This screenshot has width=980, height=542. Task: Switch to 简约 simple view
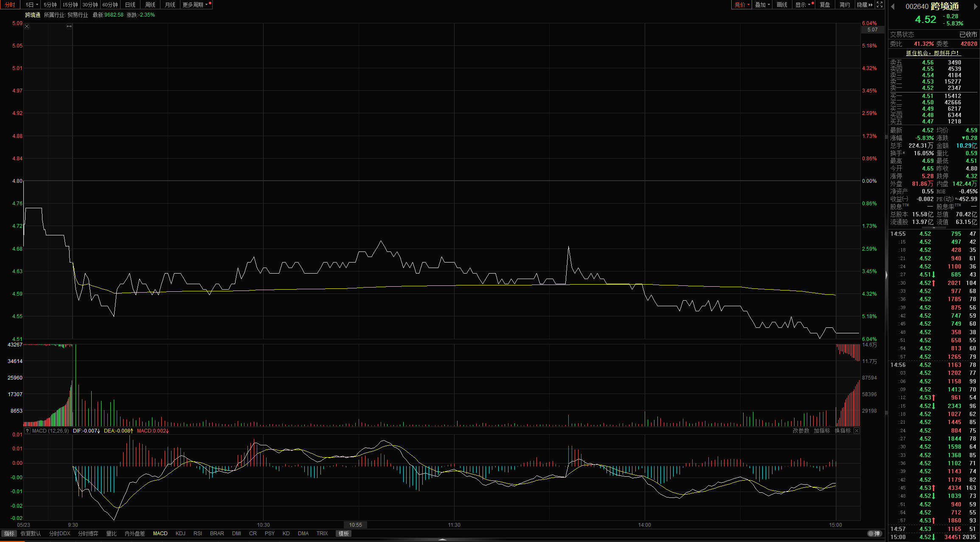pos(845,5)
